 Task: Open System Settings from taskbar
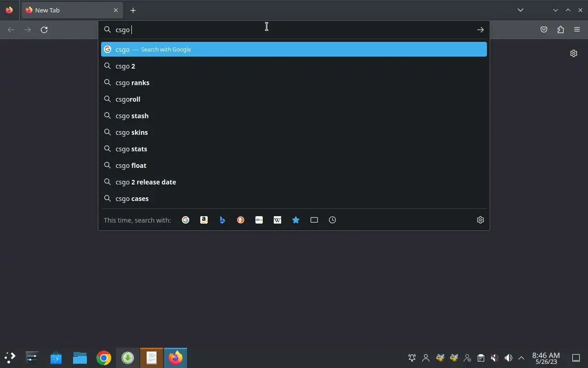click(x=32, y=357)
